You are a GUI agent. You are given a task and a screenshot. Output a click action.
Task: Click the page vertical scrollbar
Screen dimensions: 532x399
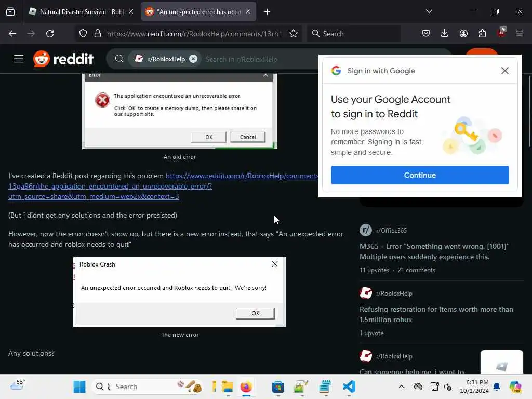pyautogui.click(x=529, y=111)
